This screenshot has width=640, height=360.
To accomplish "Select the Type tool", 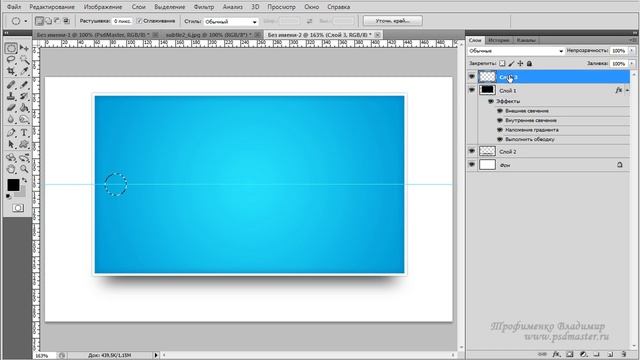I will (24, 133).
